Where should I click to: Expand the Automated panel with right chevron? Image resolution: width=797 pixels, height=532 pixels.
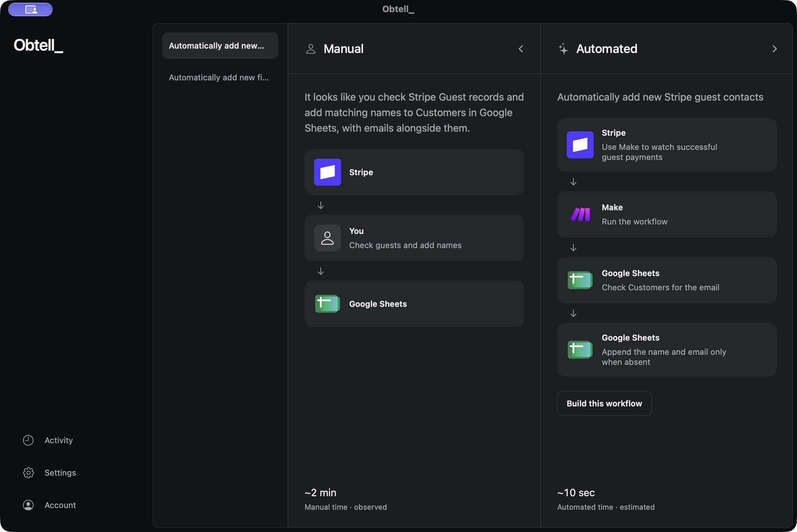click(774, 49)
